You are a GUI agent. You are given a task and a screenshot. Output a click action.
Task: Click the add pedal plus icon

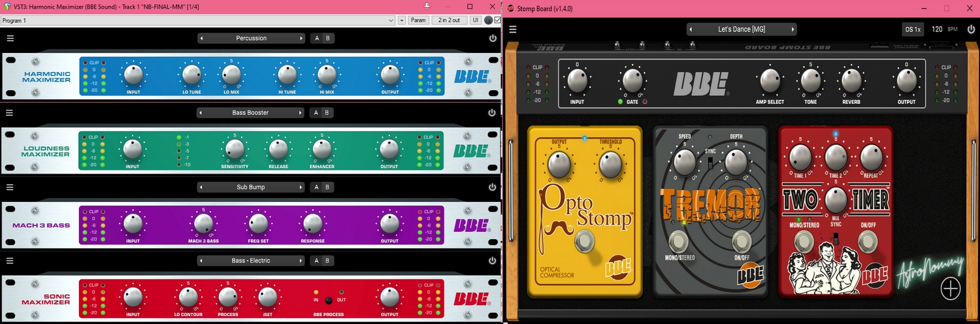click(x=950, y=288)
